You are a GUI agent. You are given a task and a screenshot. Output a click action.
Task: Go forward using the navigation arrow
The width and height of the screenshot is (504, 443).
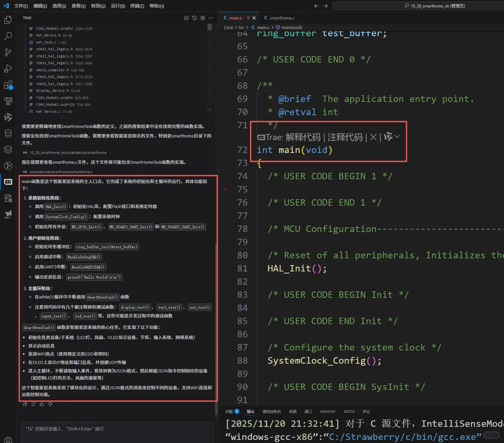click(325, 6)
